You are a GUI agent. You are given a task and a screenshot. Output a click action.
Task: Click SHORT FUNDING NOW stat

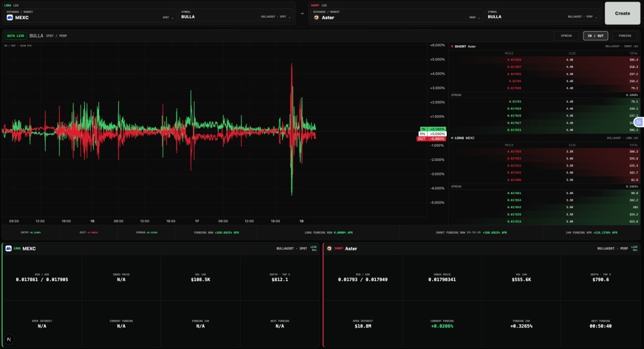(471, 232)
